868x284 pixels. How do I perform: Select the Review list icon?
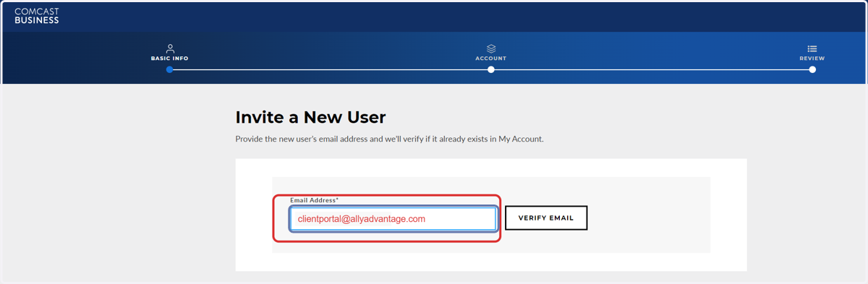(x=812, y=48)
